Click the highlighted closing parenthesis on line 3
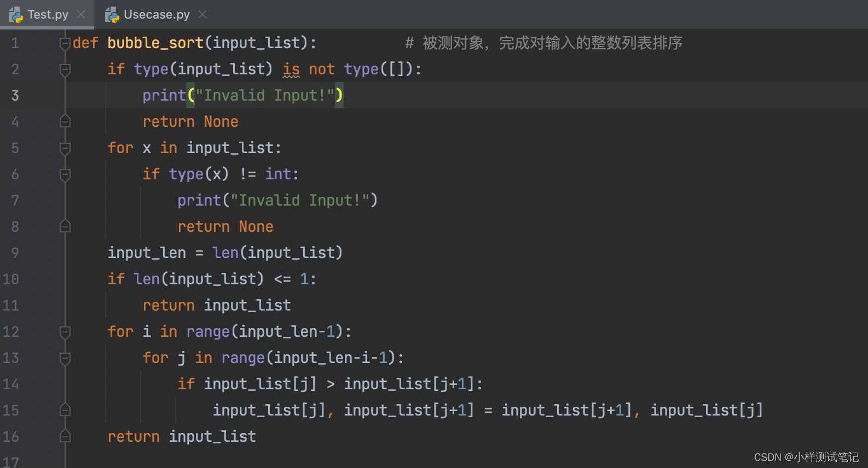 pos(339,96)
